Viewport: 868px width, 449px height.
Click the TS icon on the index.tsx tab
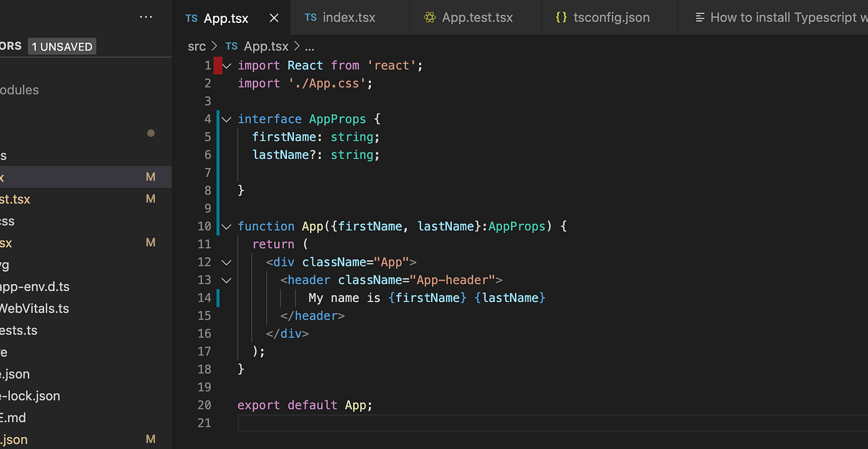click(311, 17)
